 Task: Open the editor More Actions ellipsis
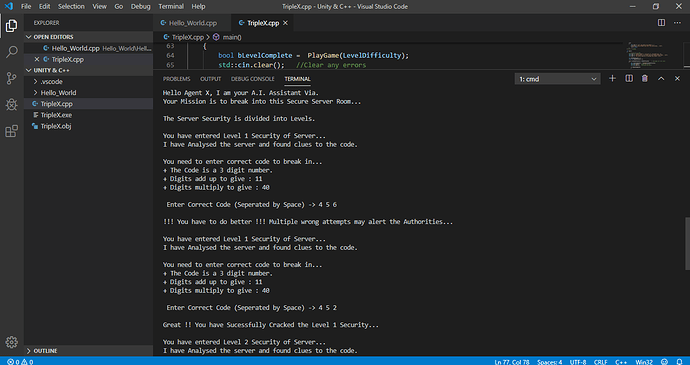pyautogui.click(x=677, y=23)
